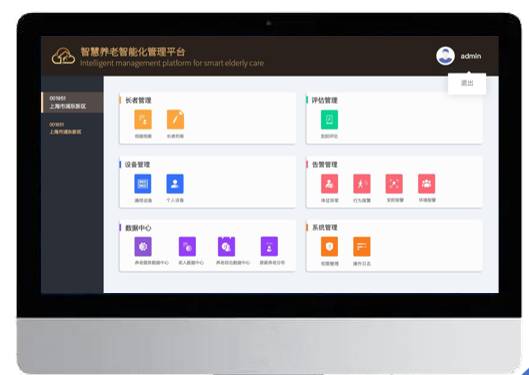The height and width of the screenshot is (375, 529).
Task: Click the 告警管理 section heading
Action: click(325, 165)
